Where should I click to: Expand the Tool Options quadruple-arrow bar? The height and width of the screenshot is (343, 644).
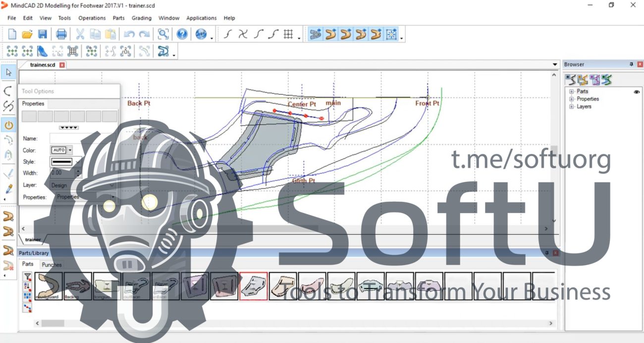(x=69, y=127)
